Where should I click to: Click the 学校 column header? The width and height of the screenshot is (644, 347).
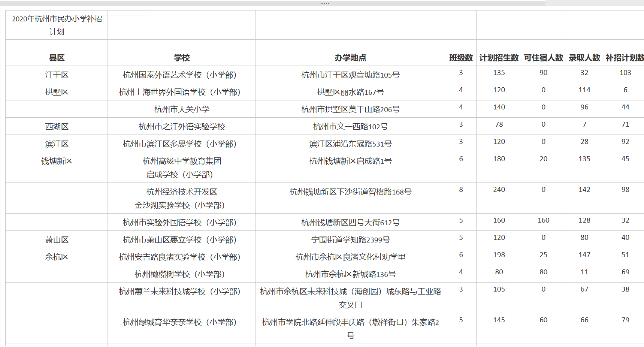point(182,58)
